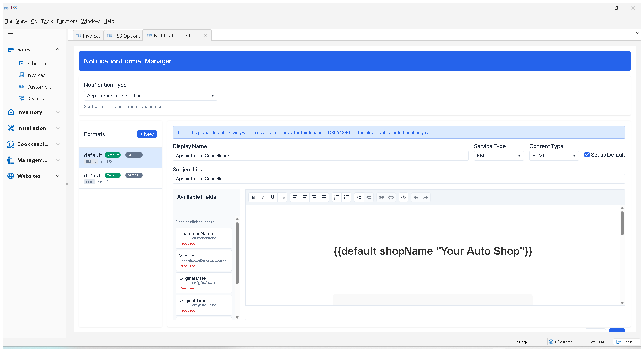Toggle bold formatting in editor toolbar

[253, 197]
